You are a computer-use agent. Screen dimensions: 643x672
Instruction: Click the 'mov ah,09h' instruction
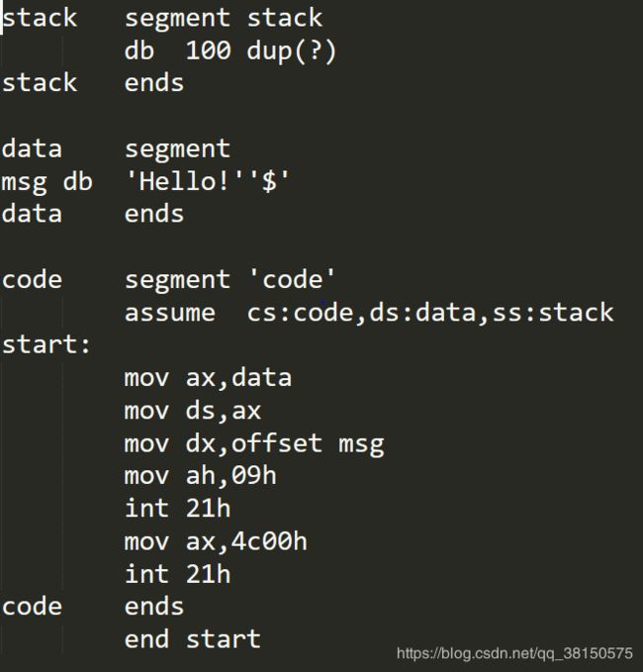200,477
